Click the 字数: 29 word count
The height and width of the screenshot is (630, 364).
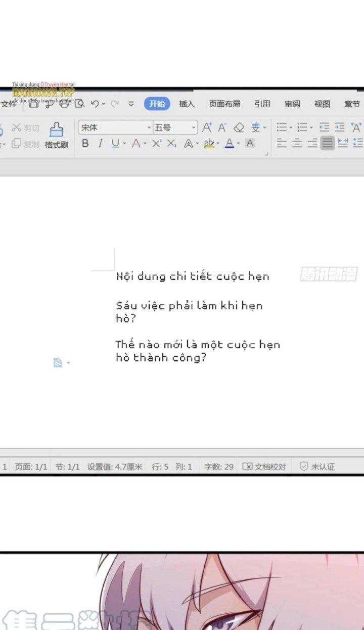point(219,467)
